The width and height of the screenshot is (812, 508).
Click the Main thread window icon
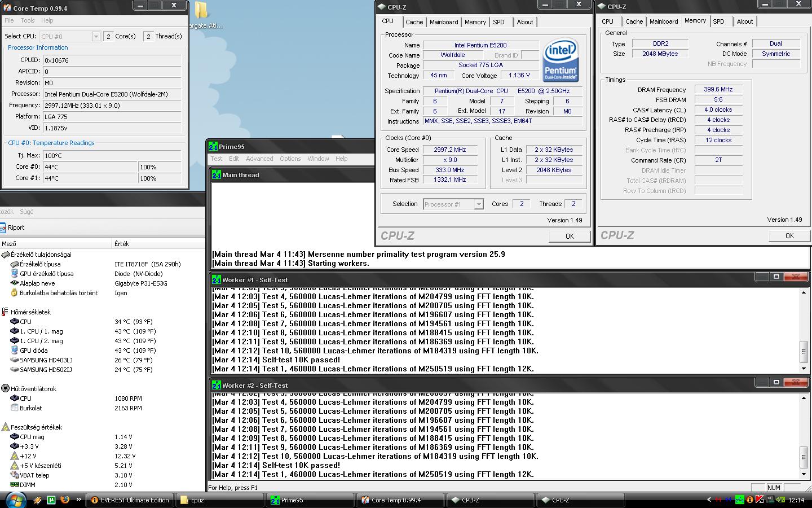click(x=217, y=175)
